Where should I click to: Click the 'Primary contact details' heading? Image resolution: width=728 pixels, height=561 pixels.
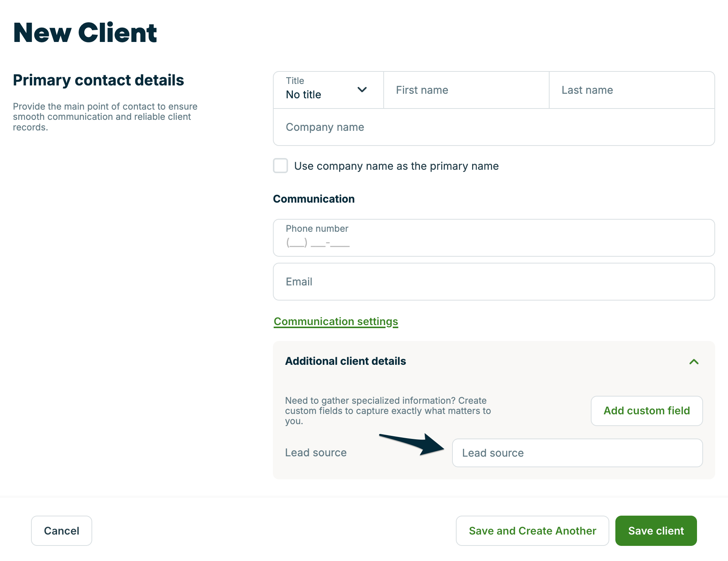coord(98,80)
